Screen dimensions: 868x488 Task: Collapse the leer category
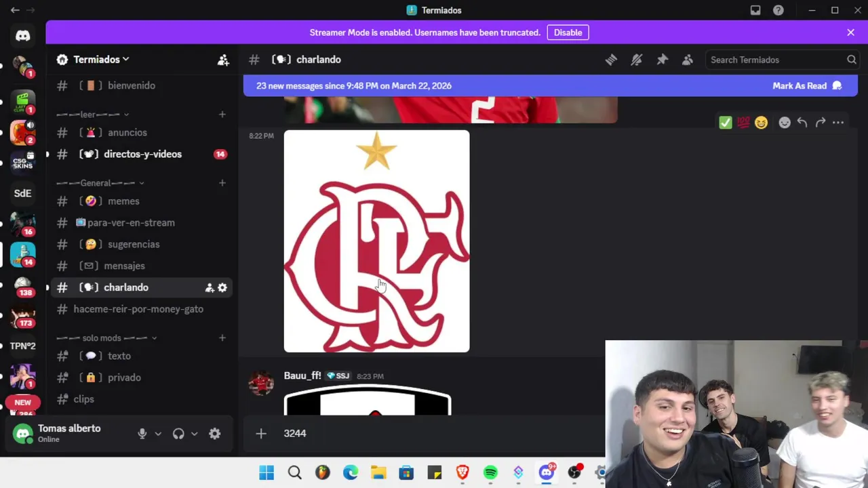coord(92,115)
